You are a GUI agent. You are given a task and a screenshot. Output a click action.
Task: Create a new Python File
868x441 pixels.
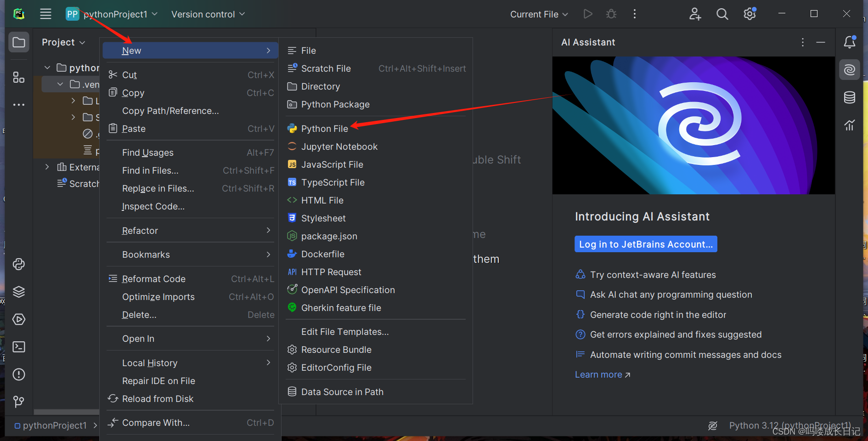pyautogui.click(x=376, y=129)
